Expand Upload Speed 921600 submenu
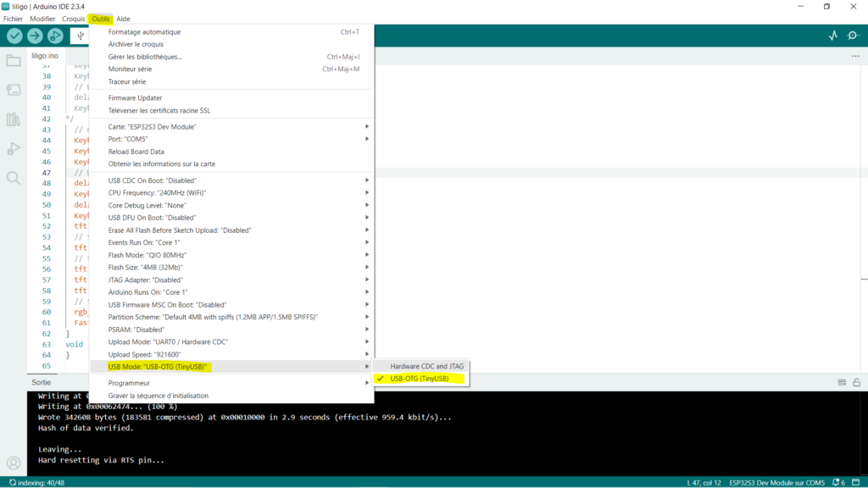The height and width of the screenshot is (488, 868). pyautogui.click(x=232, y=355)
